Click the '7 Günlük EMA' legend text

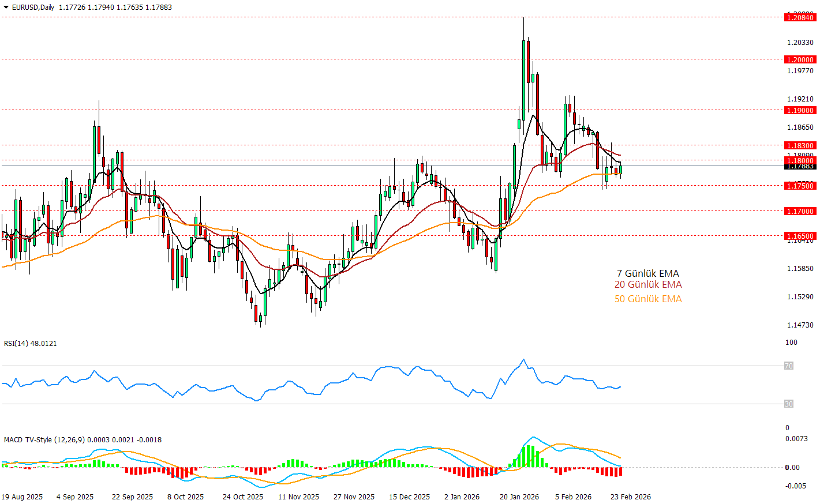pos(647,273)
